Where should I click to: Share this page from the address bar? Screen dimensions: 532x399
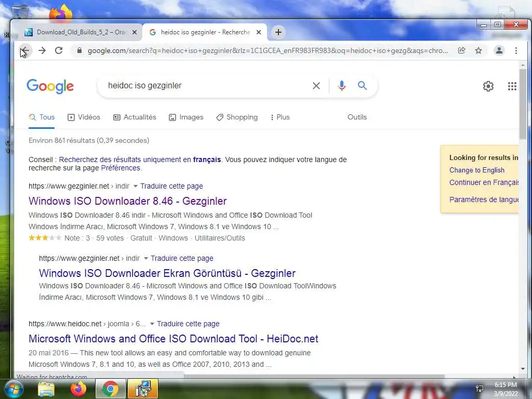pos(461,50)
